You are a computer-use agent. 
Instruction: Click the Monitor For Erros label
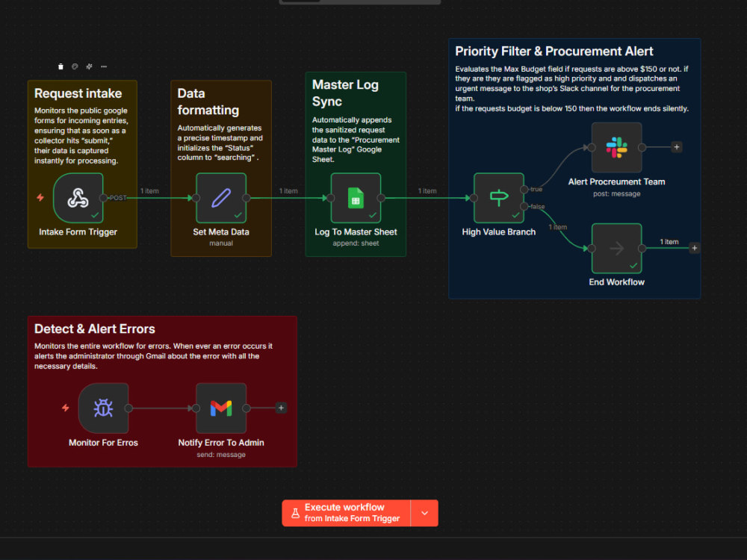103,442
